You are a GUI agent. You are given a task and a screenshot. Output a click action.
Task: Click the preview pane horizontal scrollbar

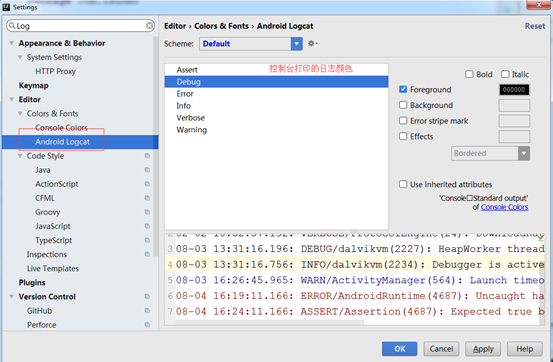click(270, 322)
